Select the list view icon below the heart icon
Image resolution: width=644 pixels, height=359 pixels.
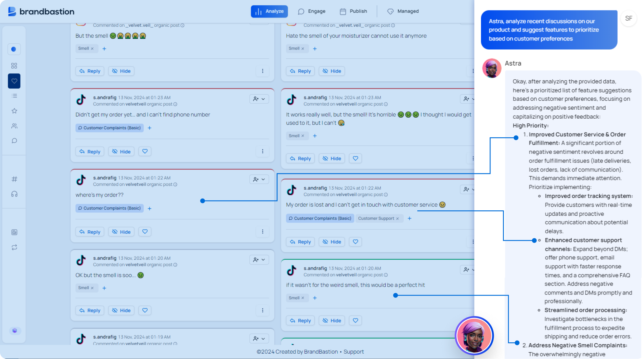[14, 96]
